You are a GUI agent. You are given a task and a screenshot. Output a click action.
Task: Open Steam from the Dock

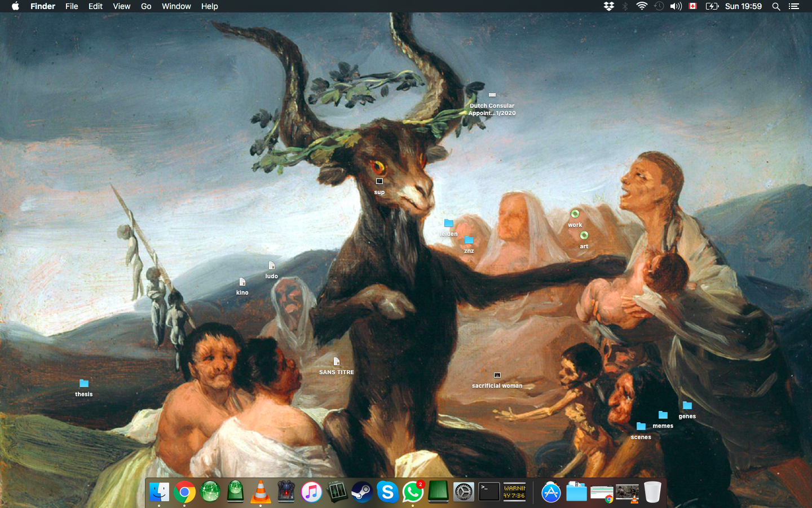click(x=362, y=492)
